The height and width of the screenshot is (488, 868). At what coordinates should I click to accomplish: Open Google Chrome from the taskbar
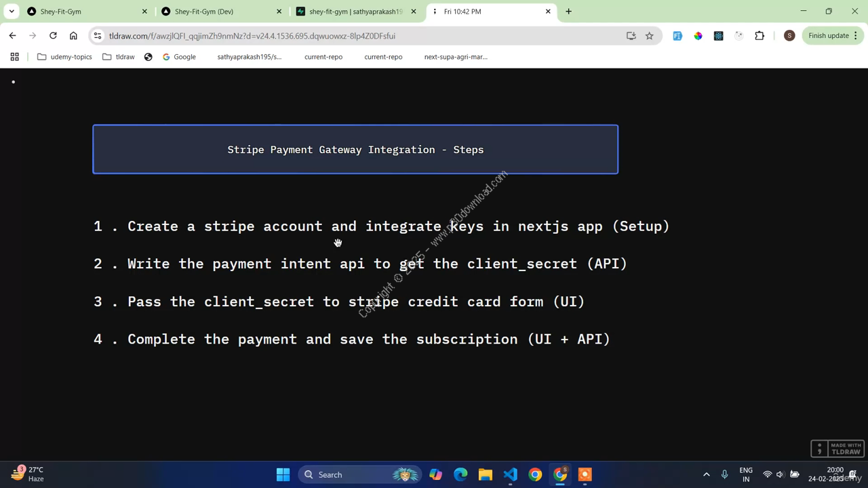tap(535, 474)
